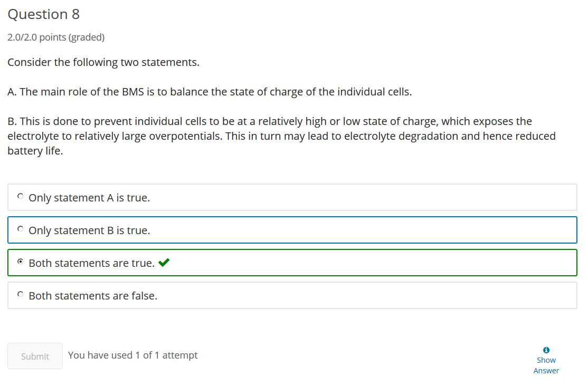Click the 'Only statement A is true.' label text
The width and height of the screenshot is (588, 386).
(89, 198)
